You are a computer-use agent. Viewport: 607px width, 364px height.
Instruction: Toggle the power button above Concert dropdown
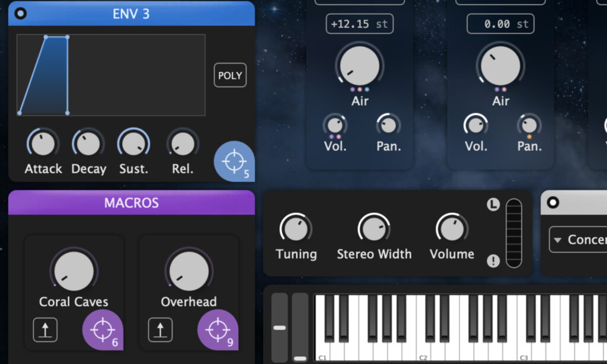pos(553,202)
